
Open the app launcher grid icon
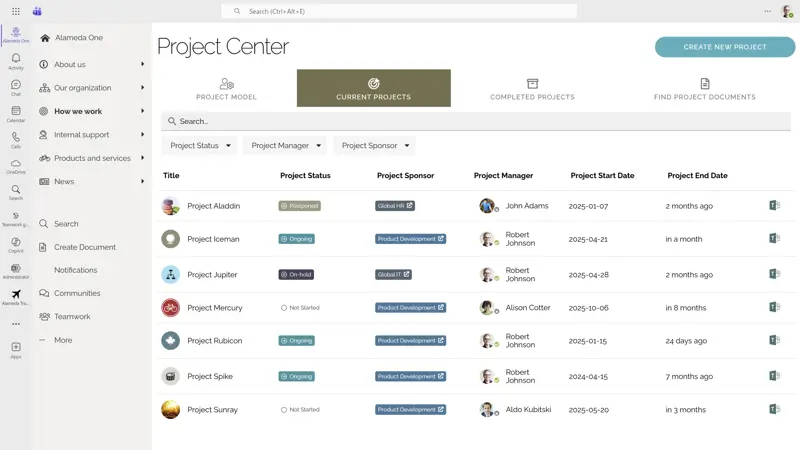[16, 11]
